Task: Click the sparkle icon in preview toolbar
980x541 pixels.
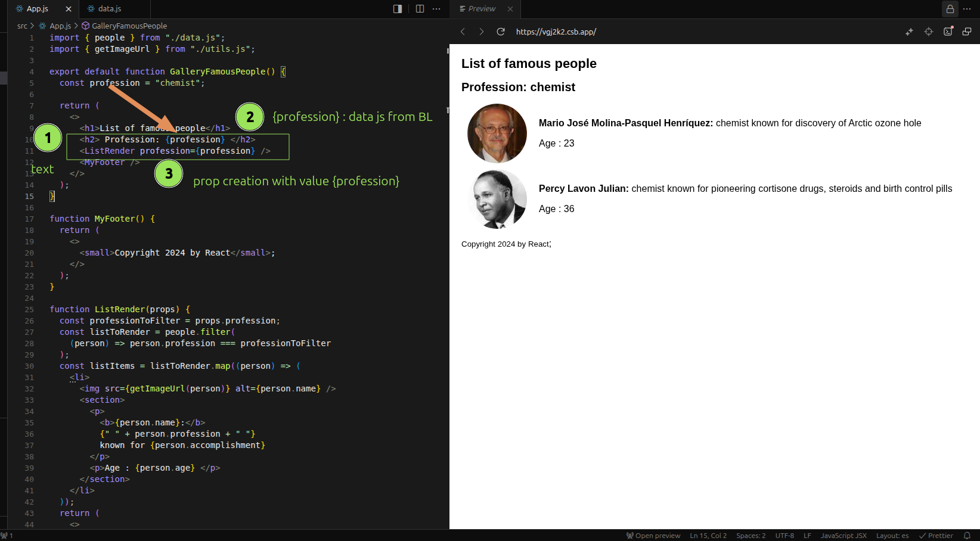Action: pyautogui.click(x=909, y=32)
